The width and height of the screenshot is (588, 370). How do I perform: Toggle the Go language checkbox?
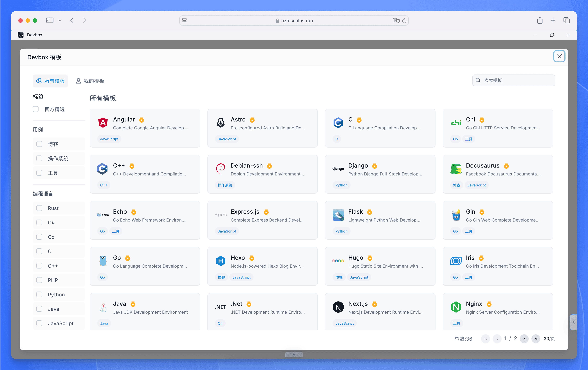(39, 237)
